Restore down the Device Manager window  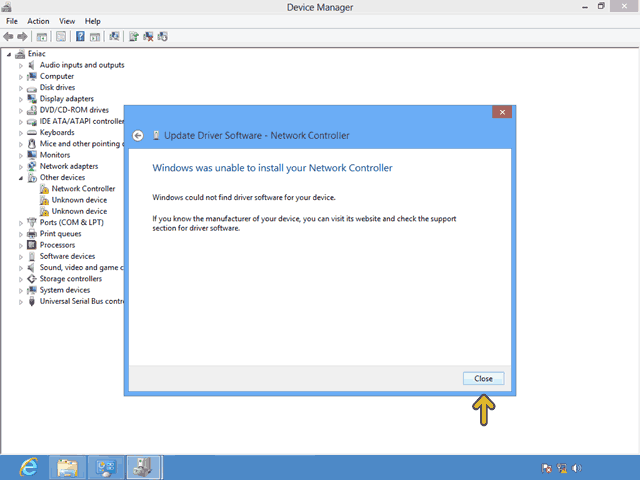pos(601,6)
